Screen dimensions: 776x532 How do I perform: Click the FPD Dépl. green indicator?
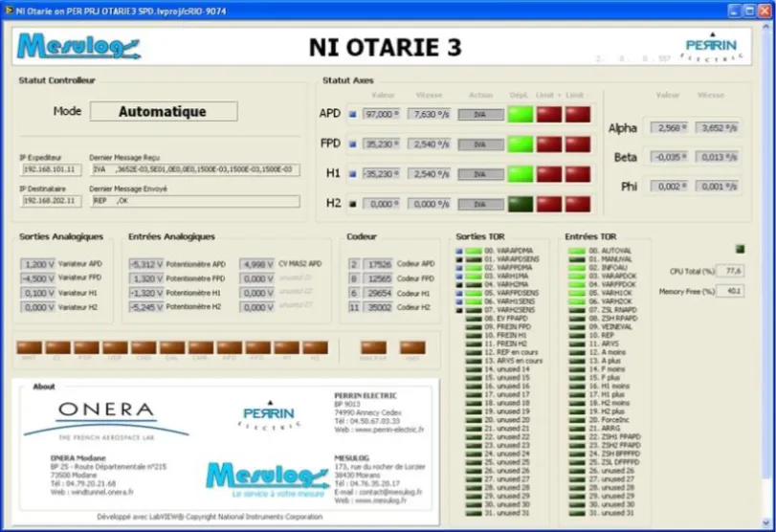coord(521,144)
